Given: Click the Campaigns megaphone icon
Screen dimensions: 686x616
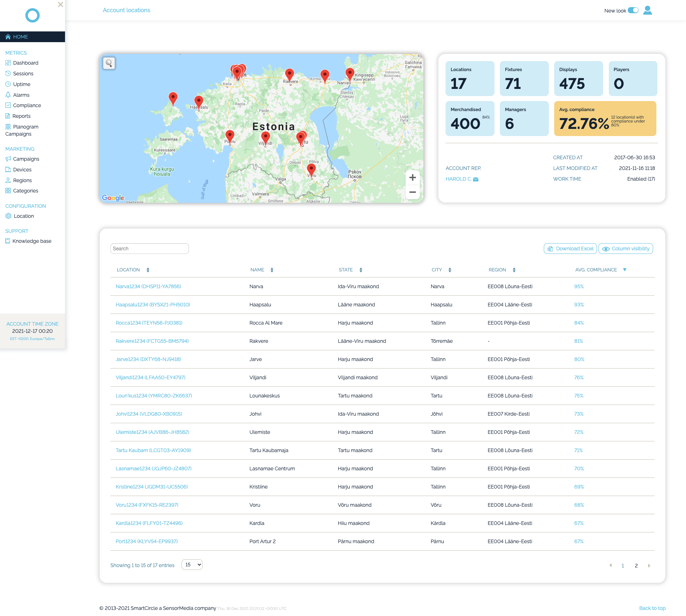Looking at the screenshot, I should pyautogui.click(x=8, y=159).
